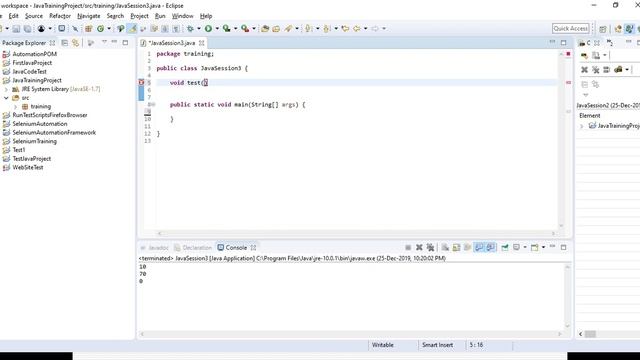Screen dimensions: 640x360
Task: Click the Debug bug icon
Action: pyautogui.click(x=190, y=29)
